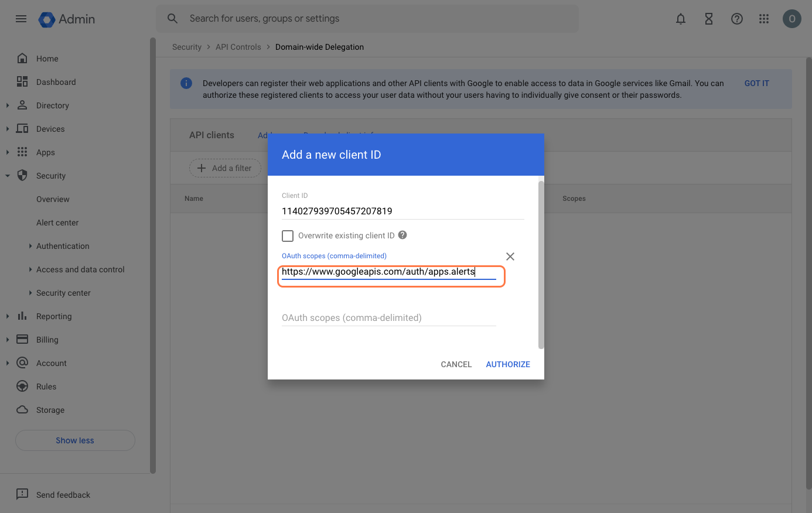Open Alert center in sidebar
Viewport: 812px width, 513px height.
coord(57,223)
